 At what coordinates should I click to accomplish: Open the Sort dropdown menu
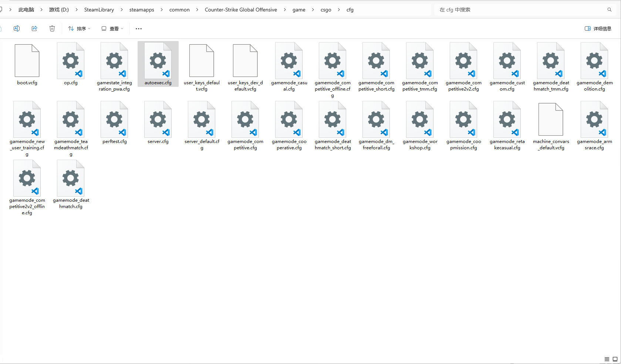79,28
